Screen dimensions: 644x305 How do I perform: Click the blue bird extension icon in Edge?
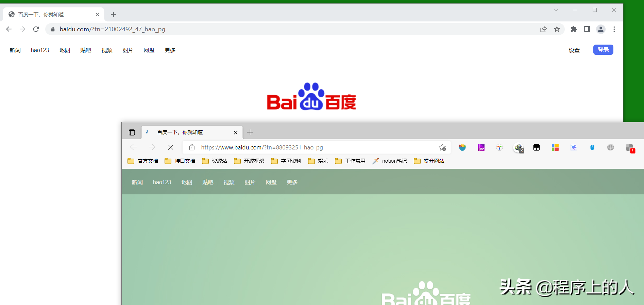point(574,147)
